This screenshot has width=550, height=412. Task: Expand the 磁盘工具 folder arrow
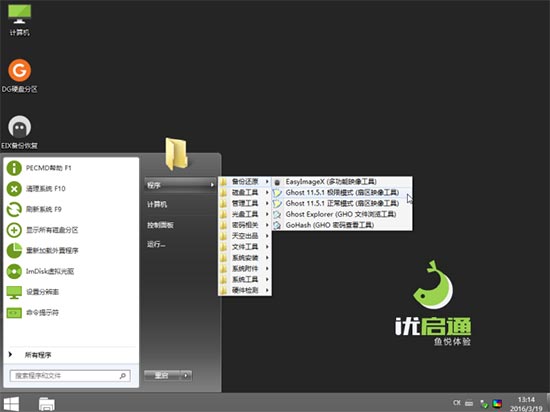[267, 193]
